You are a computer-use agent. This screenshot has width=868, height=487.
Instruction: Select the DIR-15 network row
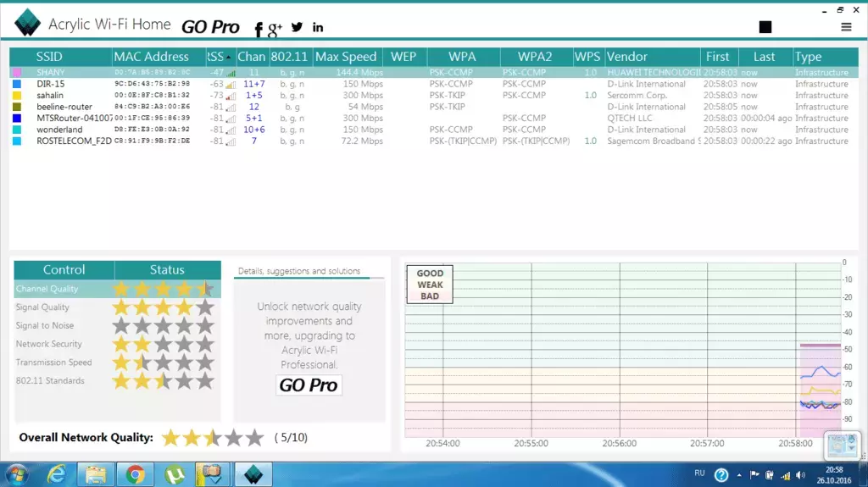(433, 84)
